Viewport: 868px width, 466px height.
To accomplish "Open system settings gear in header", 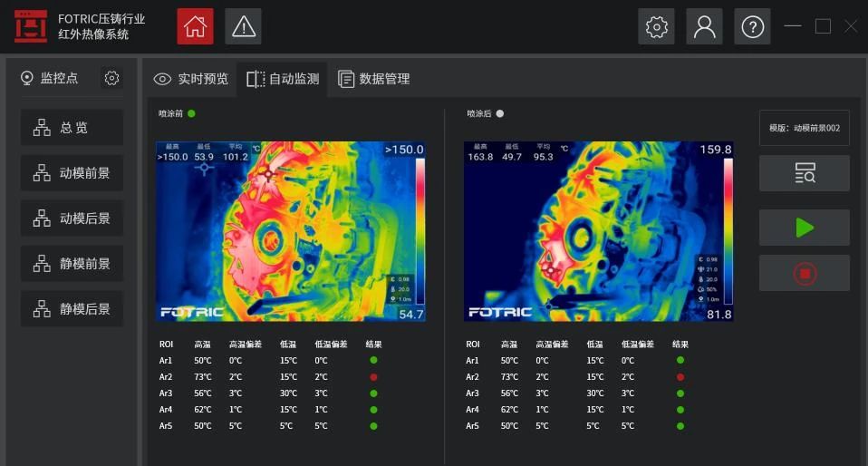I will 656,26.
